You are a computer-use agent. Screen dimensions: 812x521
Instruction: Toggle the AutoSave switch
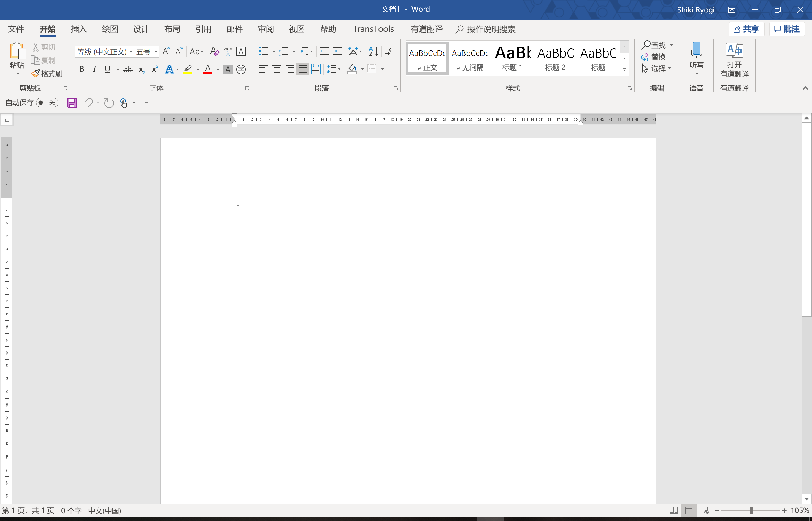47,103
